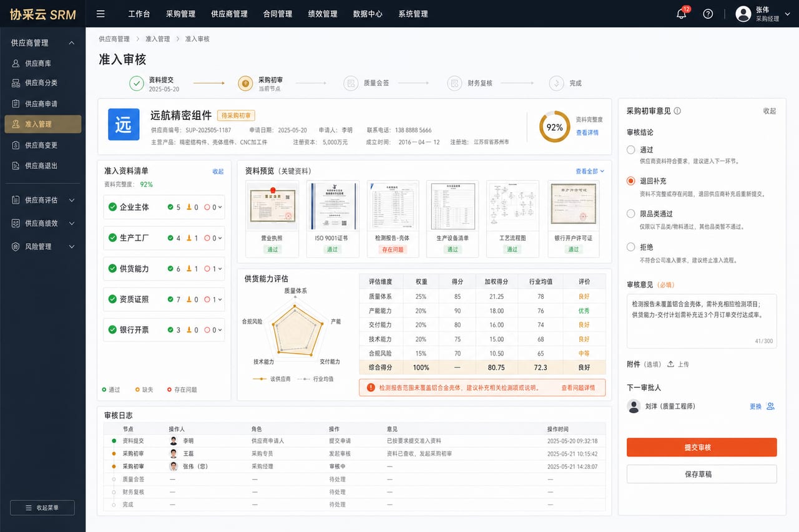This screenshot has width=799, height=532.
Task: Expand the 生产工厂 checklist row chevron
Action: click(x=220, y=238)
